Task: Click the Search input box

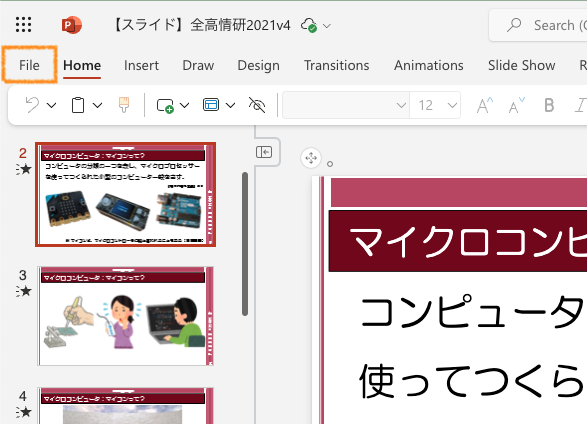Action: click(538, 25)
